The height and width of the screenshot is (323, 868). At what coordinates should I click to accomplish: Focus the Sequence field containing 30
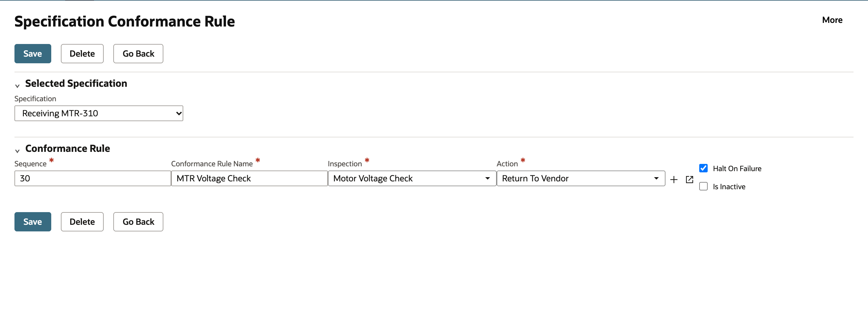(93, 178)
